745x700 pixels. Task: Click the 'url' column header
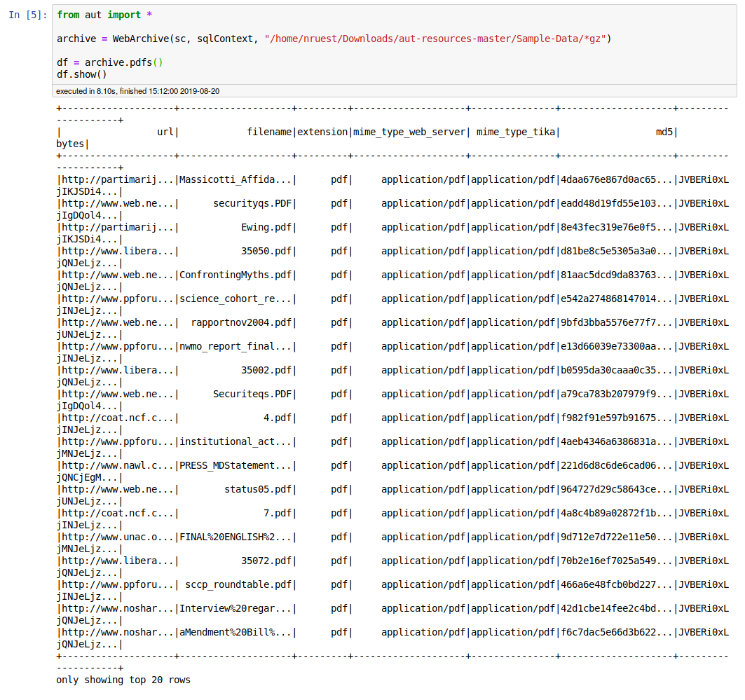click(x=165, y=132)
